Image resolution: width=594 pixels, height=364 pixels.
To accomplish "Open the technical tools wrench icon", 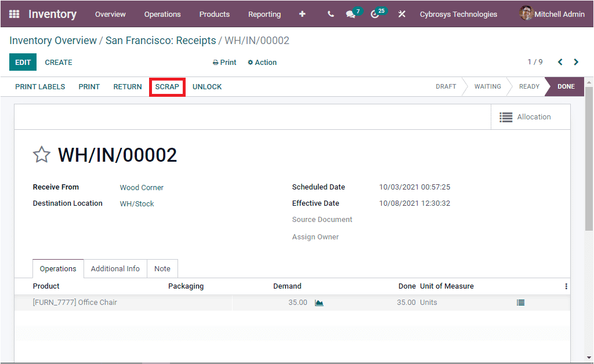I will point(401,14).
